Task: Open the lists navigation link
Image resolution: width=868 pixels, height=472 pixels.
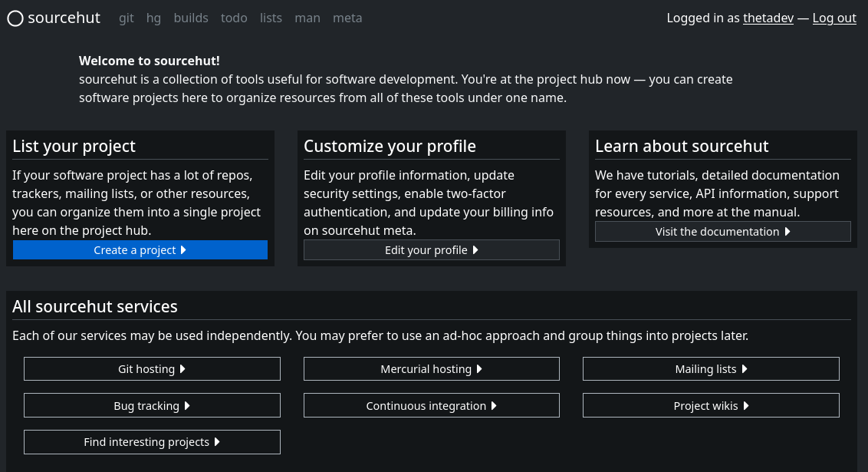Action: [271, 18]
